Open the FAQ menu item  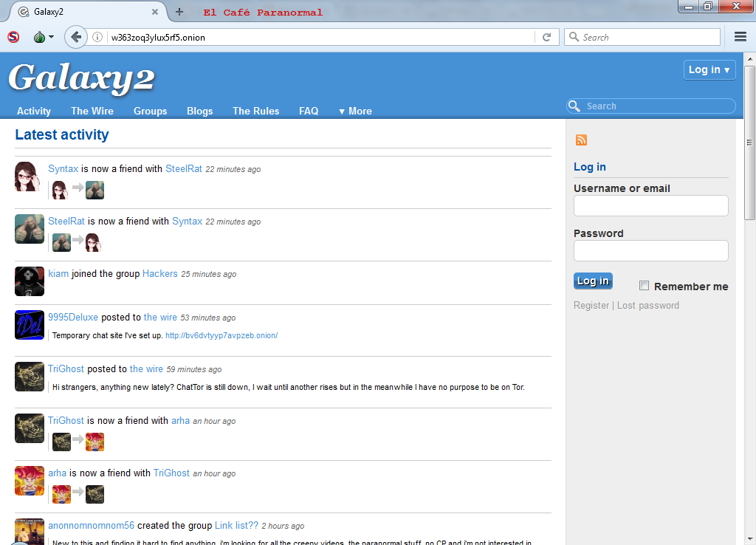coord(309,111)
